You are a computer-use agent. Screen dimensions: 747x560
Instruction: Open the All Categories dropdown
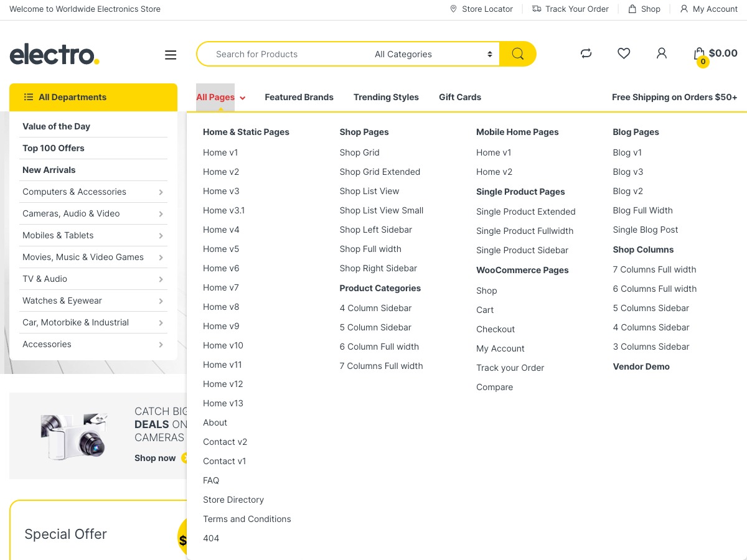click(x=433, y=54)
